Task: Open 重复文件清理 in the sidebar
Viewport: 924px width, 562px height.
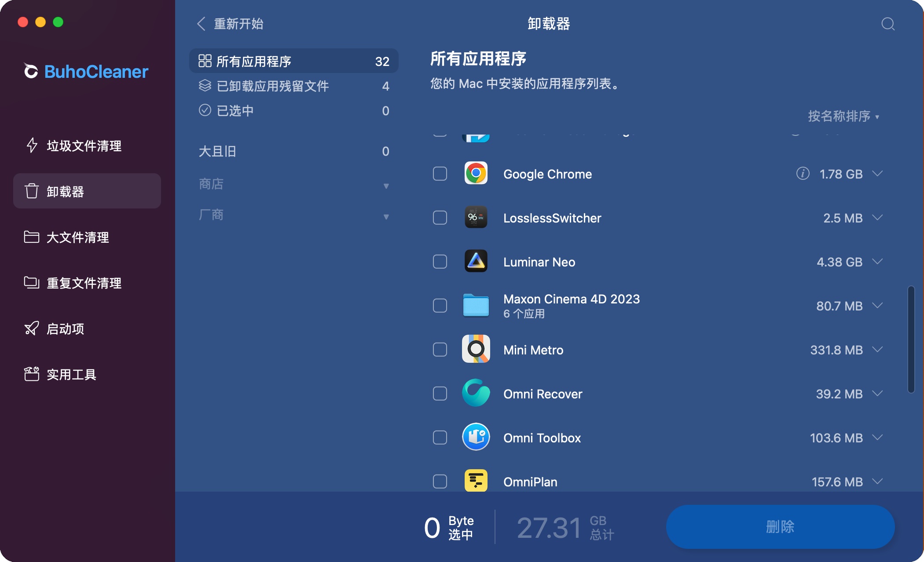Action: point(87,283)
